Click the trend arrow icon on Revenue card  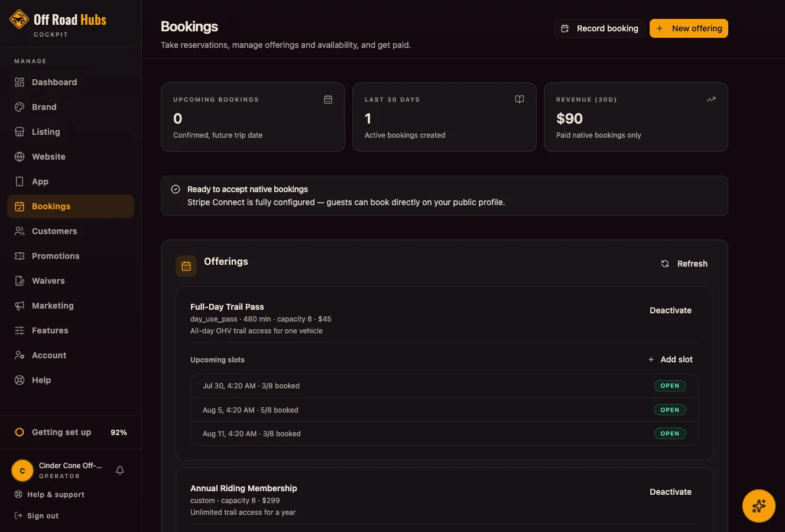point(711,99)
